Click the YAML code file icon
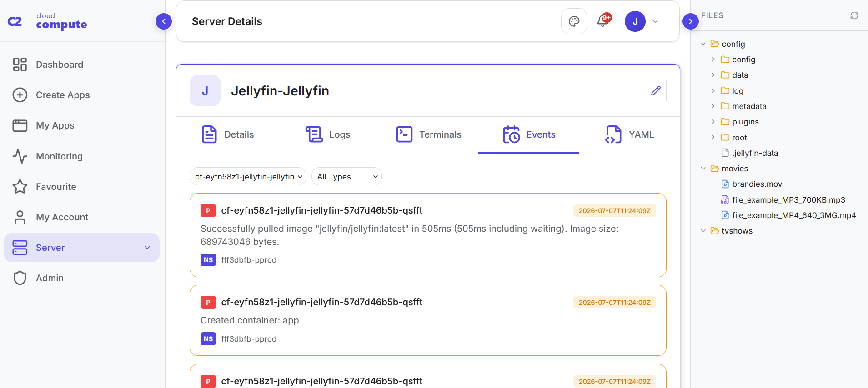Viewport: 868px width, 388px height. [x=613, y=134]
